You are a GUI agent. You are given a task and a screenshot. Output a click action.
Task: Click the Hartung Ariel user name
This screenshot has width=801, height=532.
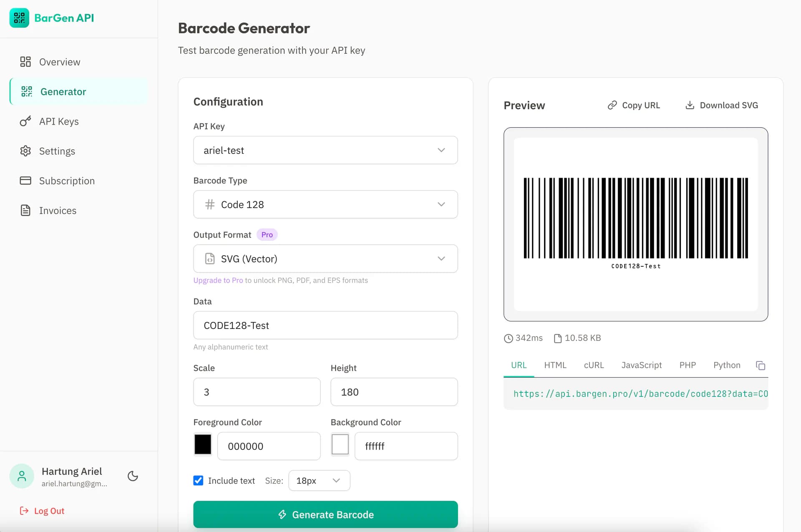[72, 471]
